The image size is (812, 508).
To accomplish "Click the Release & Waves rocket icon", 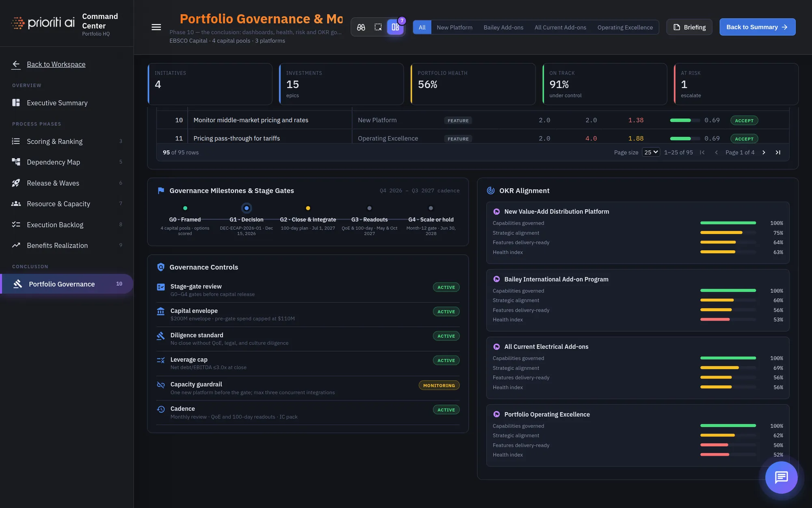I will coord(16,183).
